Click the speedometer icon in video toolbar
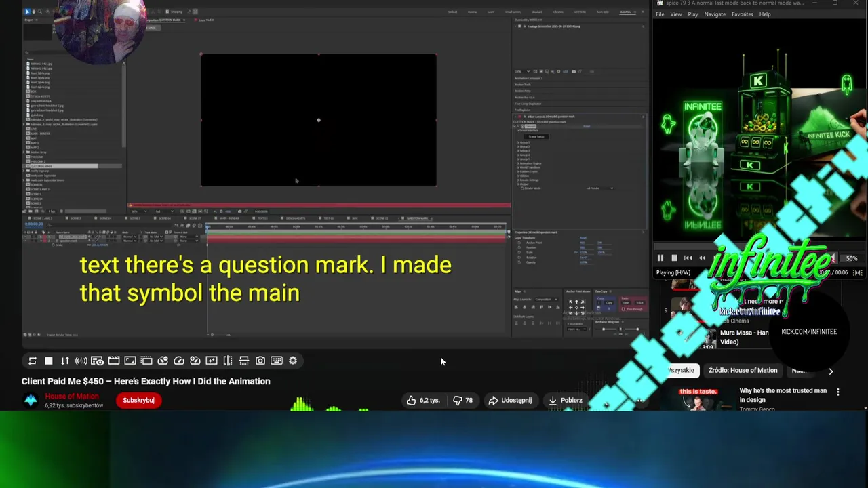The width and height of the screenshot is (868, 488). 179,361
